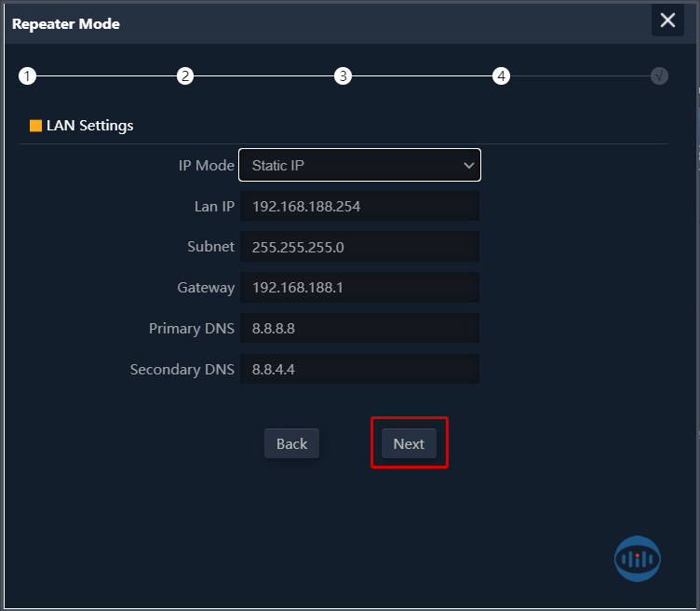Proceed with the Next button
Viewport: 700px width, 611px height.
pyautogui.click(x=409, y=443)
